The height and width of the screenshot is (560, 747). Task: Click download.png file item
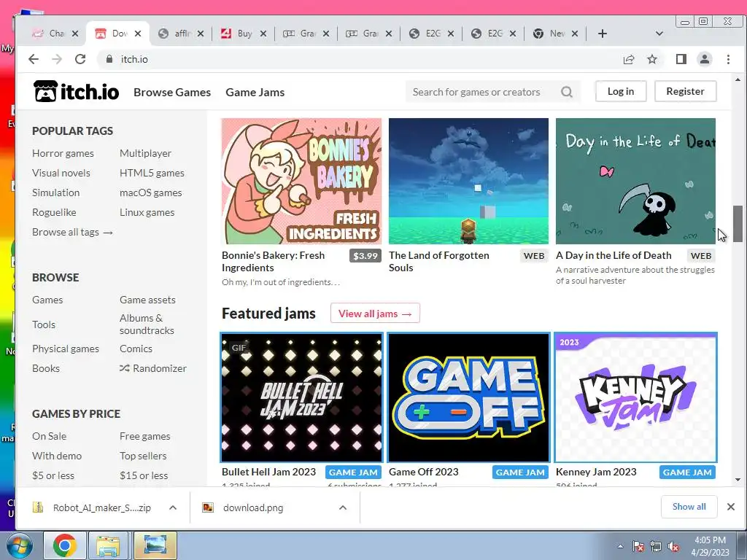pos(253,507)
